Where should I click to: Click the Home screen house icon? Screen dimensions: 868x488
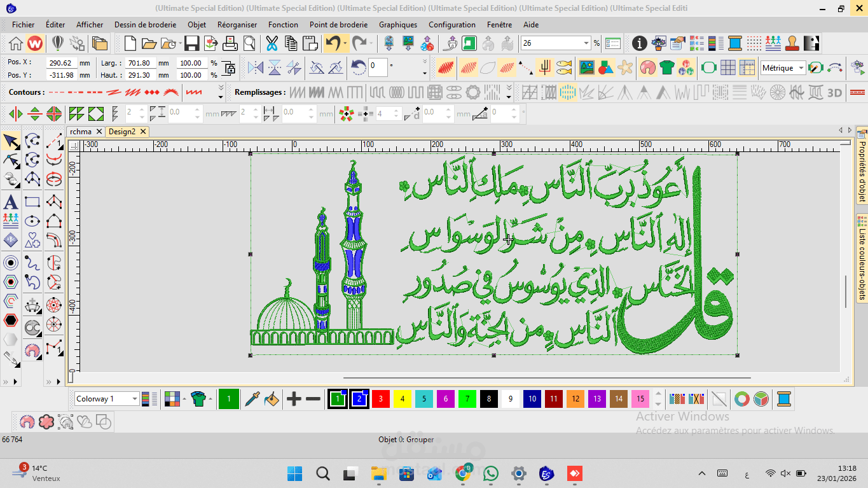coord(16,43)
